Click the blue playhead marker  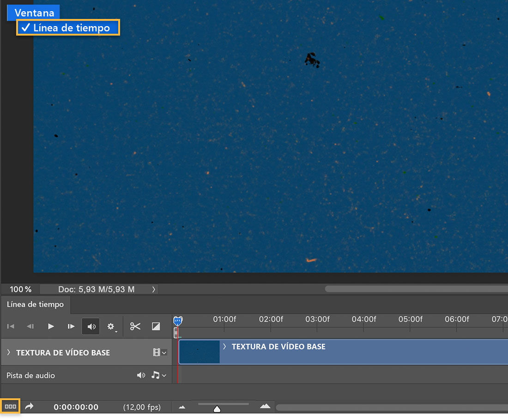click(178, 321)
